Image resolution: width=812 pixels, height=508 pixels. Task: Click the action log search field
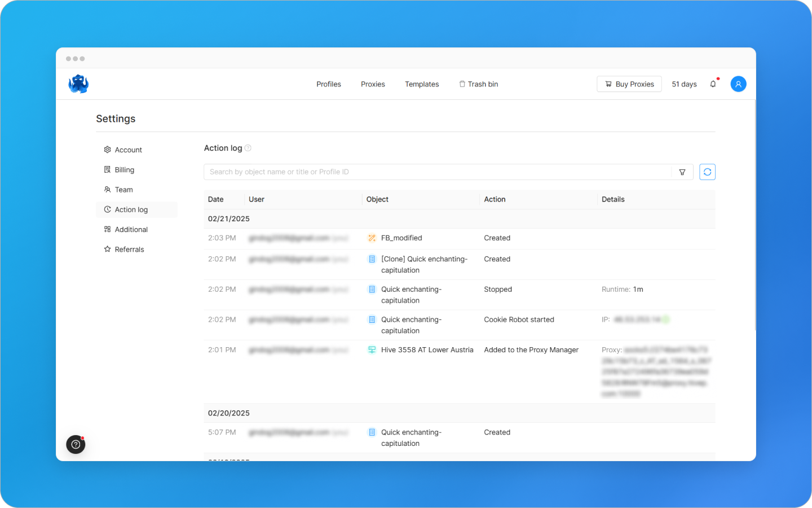point(395,172)
